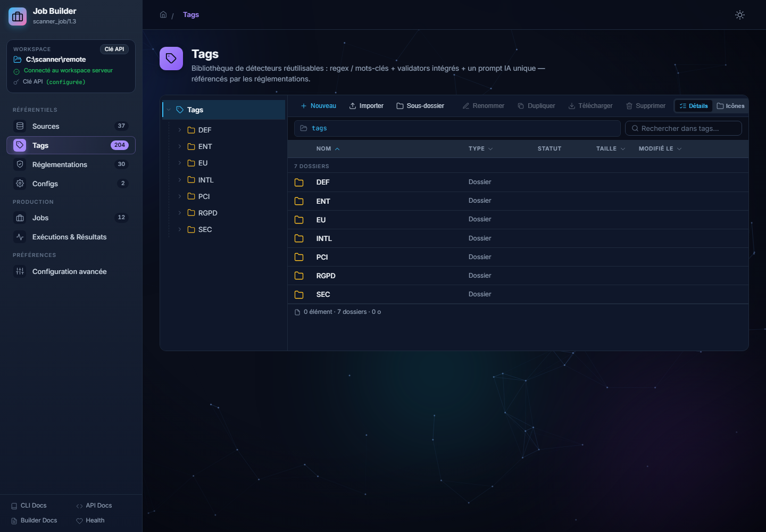Click the Supprimer toolbar button

tap(646, 106)
